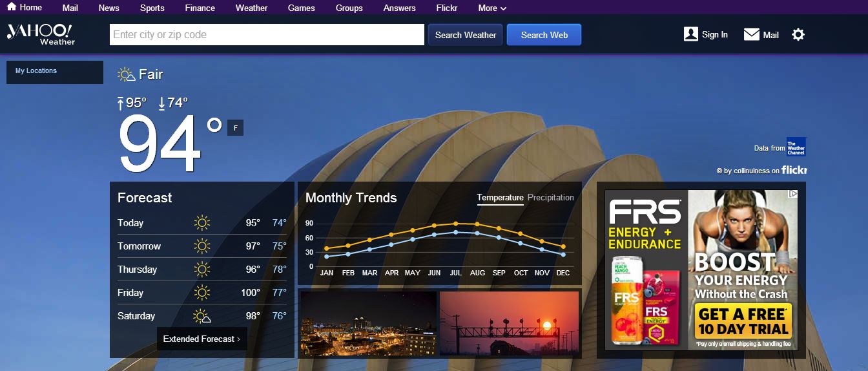Toggle the F temperature unit button
Viewport: 868px width, 371px height.
(x=235, y=128)
